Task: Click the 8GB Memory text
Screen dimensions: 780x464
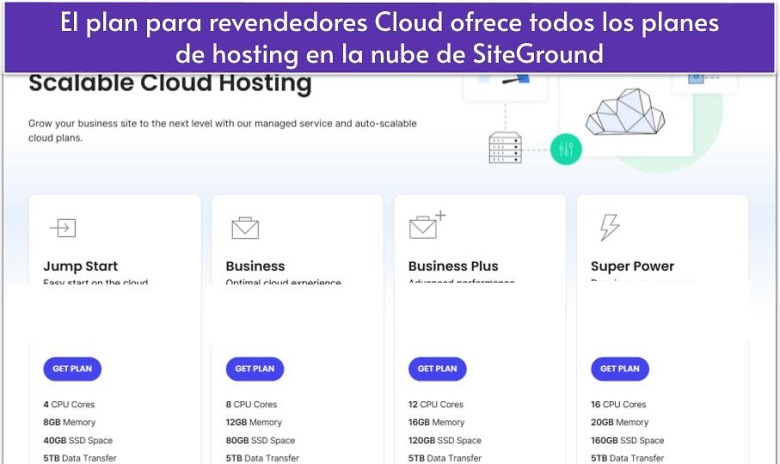Action: coord(69,422)
